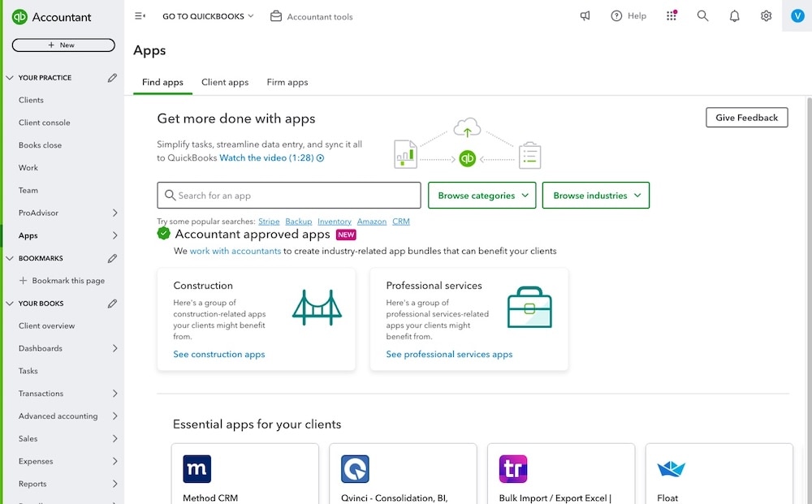Open the GO TO QUICKBOOKS dropdown
Viewport: 812px width, 504px height.
point(207,15)
